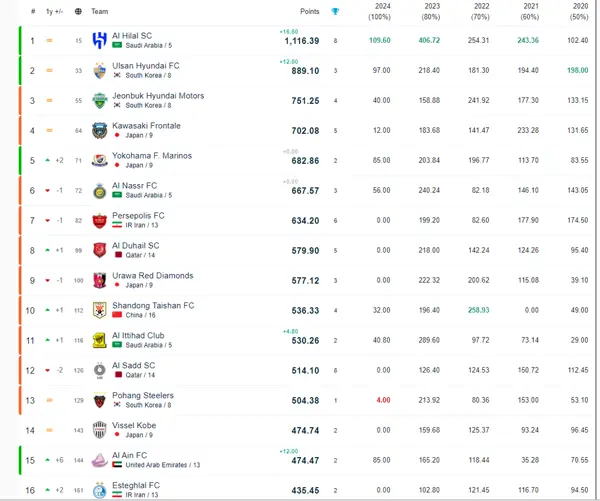Click the trophy icon column header
600x501 pixels.
(335, 11)
